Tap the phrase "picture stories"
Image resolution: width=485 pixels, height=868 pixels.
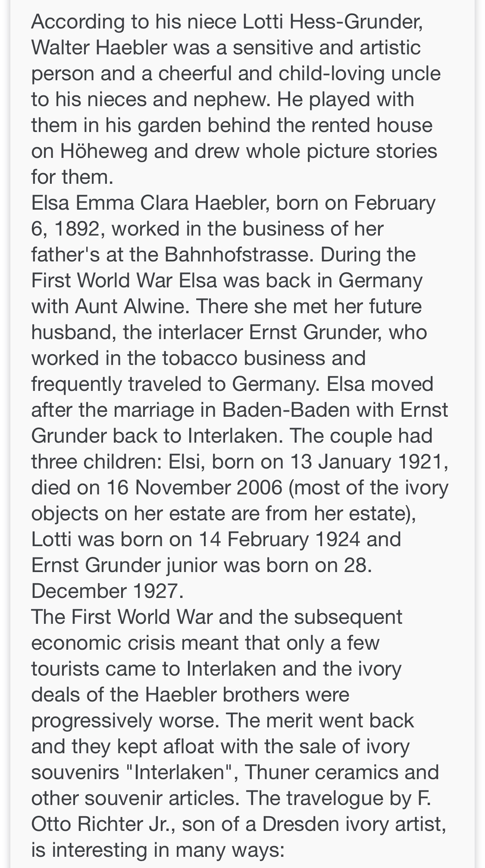(372, 151)
